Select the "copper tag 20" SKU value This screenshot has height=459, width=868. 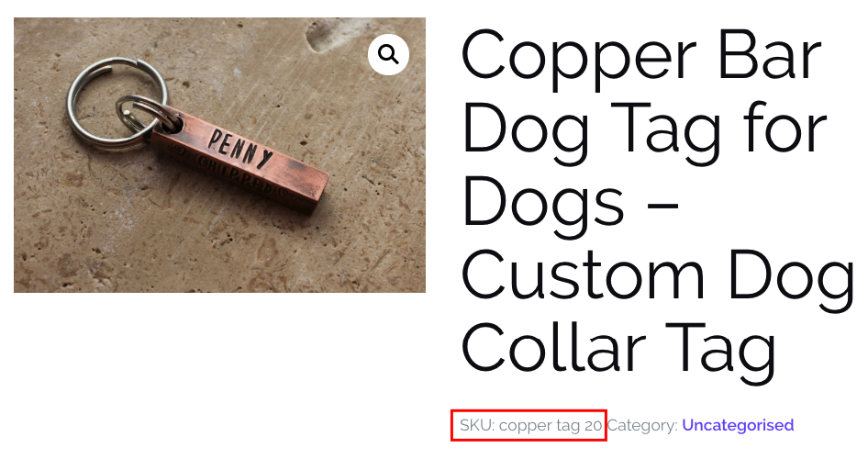coord(551,426)
